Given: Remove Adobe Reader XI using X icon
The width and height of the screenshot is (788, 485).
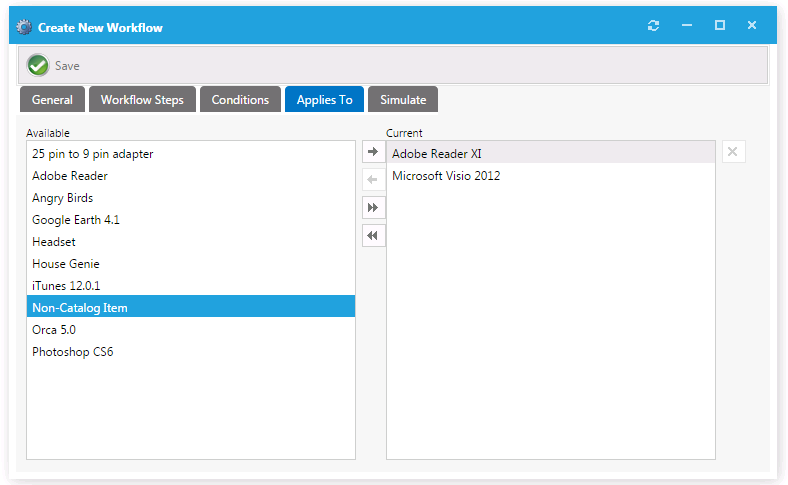Looking at the screenshot, I should point(733,152).
